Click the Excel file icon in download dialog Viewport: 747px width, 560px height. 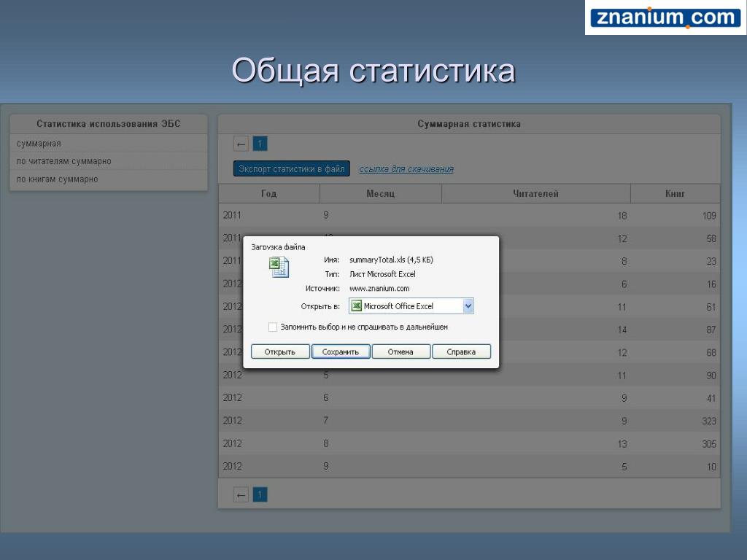point(279,267)
